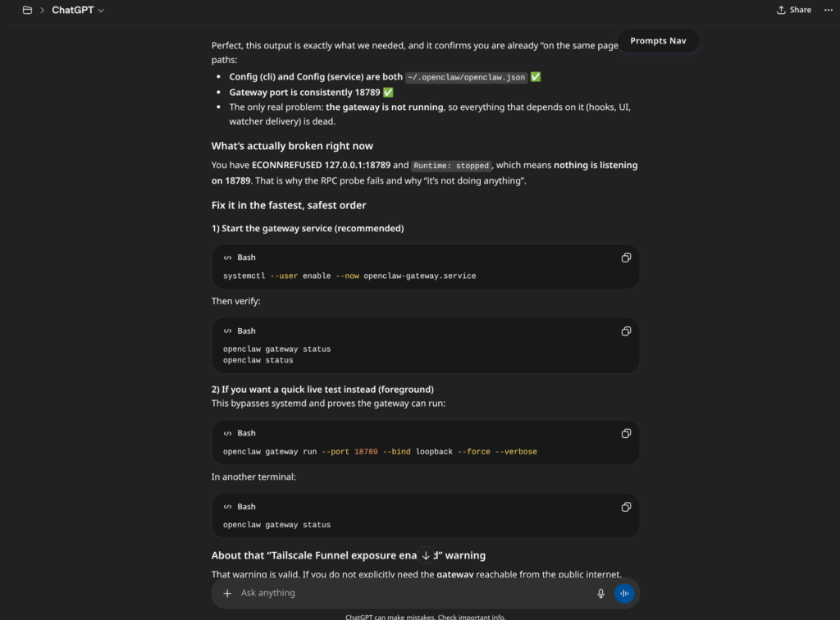
Task: Click the breadcrumb chevron beside the folder
Action: point(42,10)
